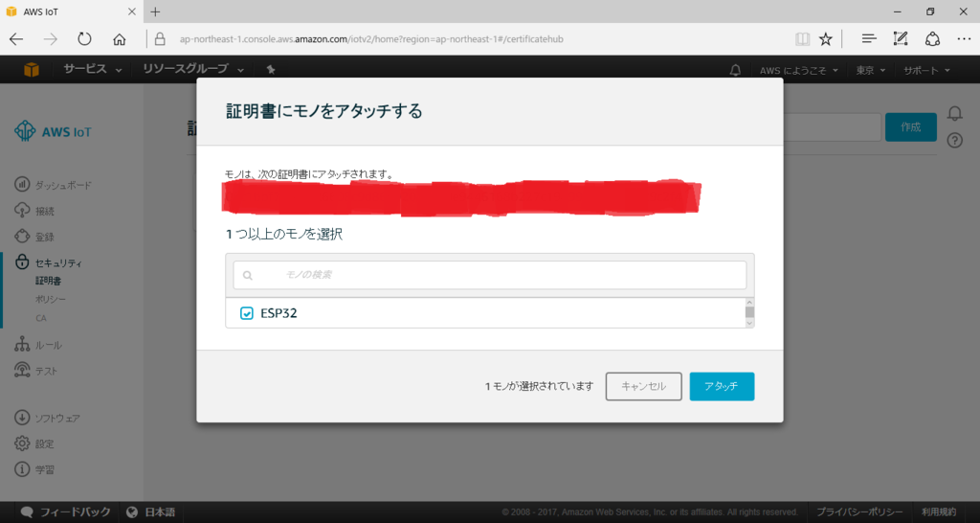Open the 東京 region dropdown
The width and height of the screenshot is (980, 523).
click(x=871, y=70)
